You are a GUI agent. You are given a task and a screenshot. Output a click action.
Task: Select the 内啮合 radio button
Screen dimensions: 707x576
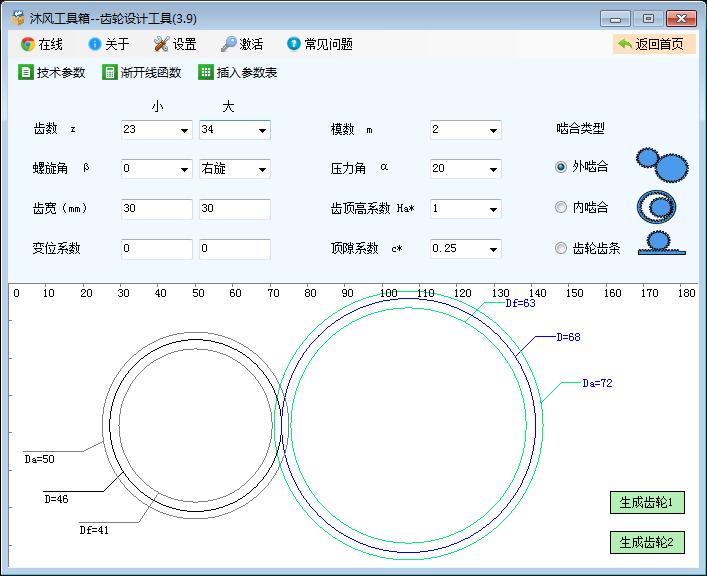561,207
